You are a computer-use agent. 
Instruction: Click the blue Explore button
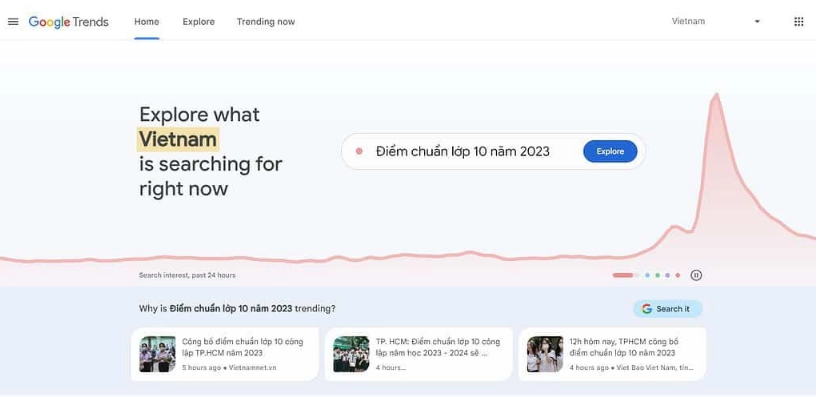click(610, 152)
